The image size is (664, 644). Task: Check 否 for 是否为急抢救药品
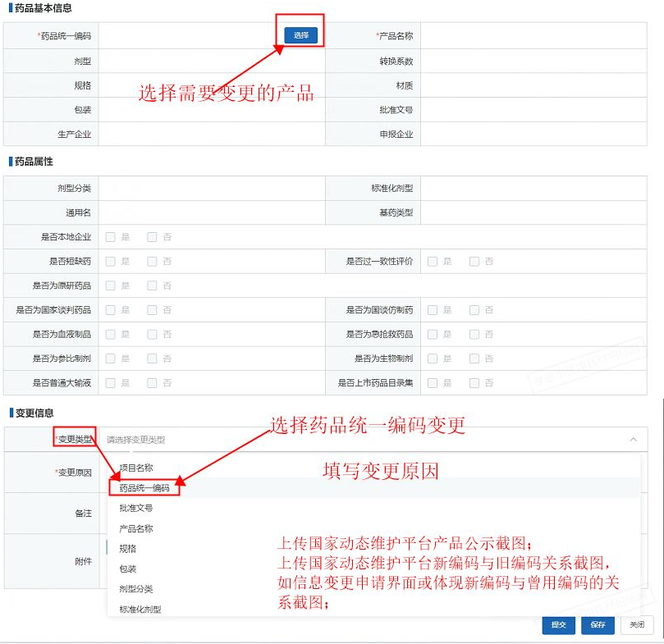(x=474, y=335)
